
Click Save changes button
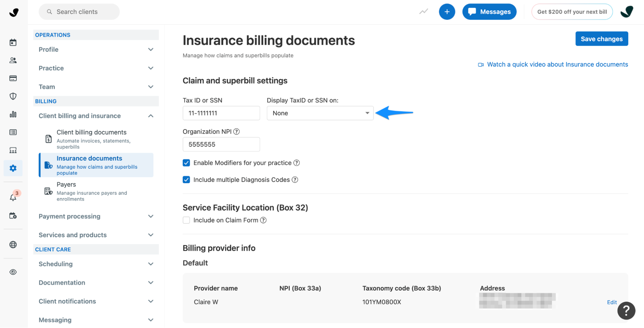601,39
